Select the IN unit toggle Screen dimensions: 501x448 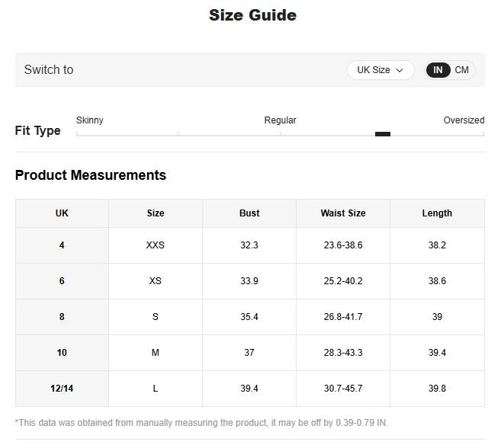click(x=438, y=70)
